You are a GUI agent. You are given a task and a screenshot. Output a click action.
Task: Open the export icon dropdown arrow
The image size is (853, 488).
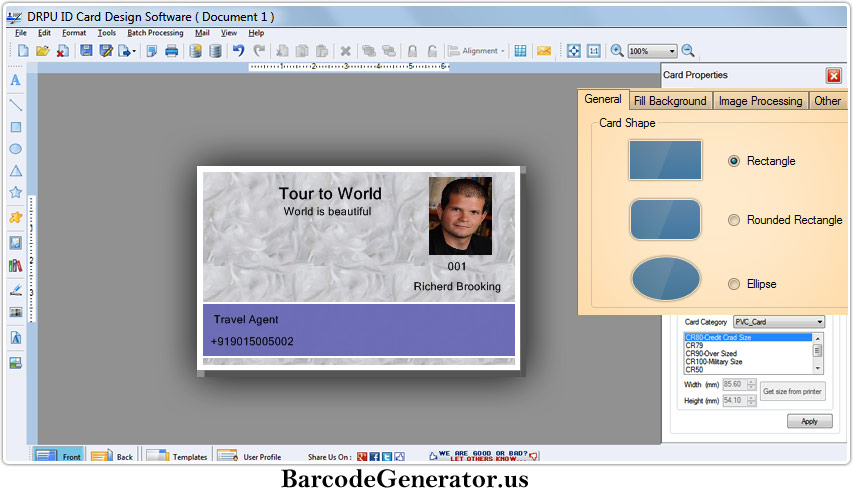pyautogui.click(x=134, y=52)
